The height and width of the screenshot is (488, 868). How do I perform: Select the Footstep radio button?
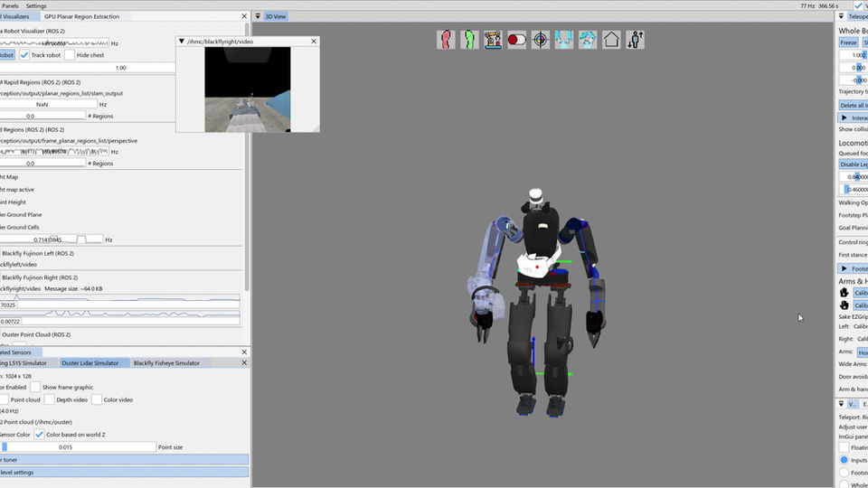click(x=844, y=473)
